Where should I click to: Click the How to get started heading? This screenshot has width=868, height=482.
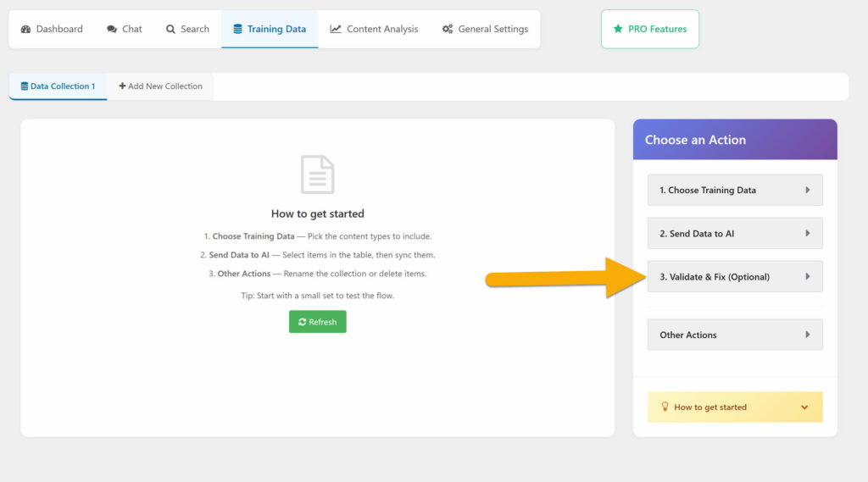(318, 213)
